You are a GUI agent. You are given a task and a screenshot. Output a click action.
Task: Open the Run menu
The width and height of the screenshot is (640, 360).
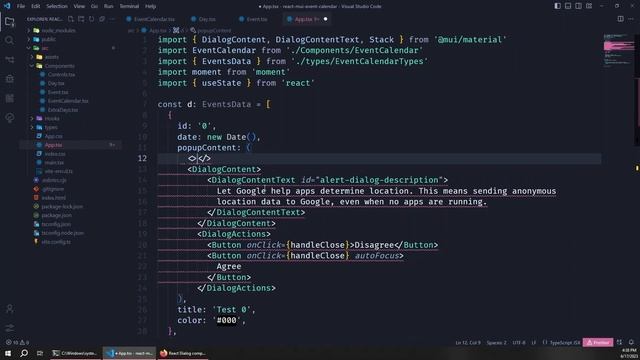point(109,6)
